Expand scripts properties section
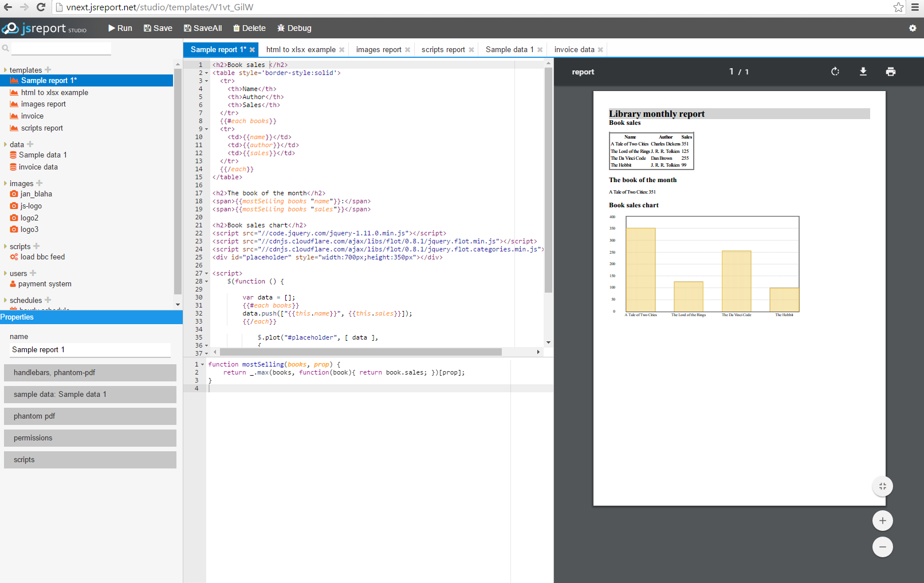Viewport: 924px width, 583px height. (x=90, y=460)
